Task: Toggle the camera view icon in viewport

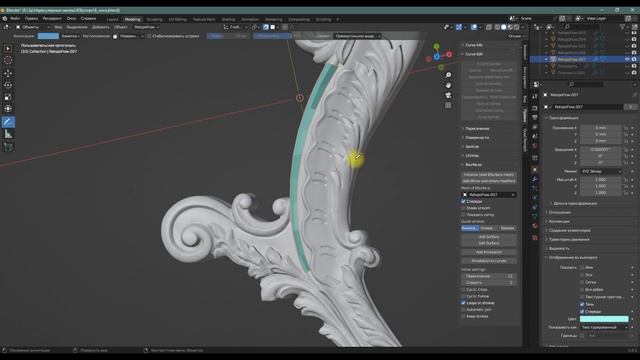Action: click(x=448, y=95)
